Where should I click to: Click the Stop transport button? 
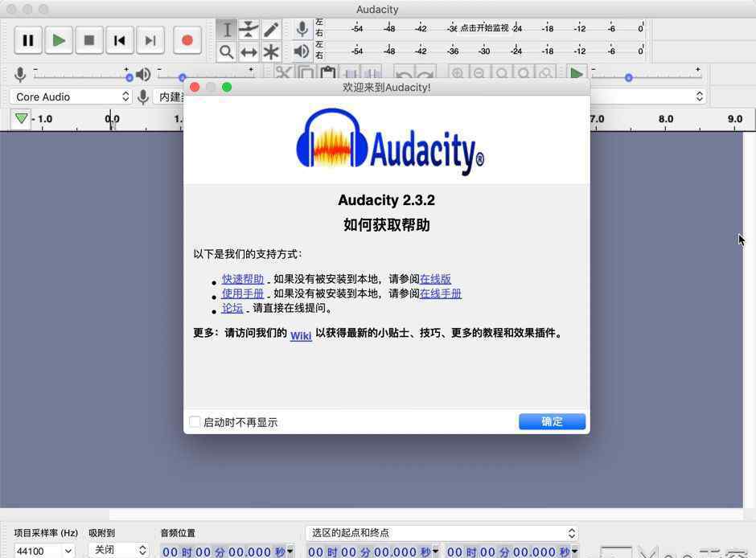[89, 40]
